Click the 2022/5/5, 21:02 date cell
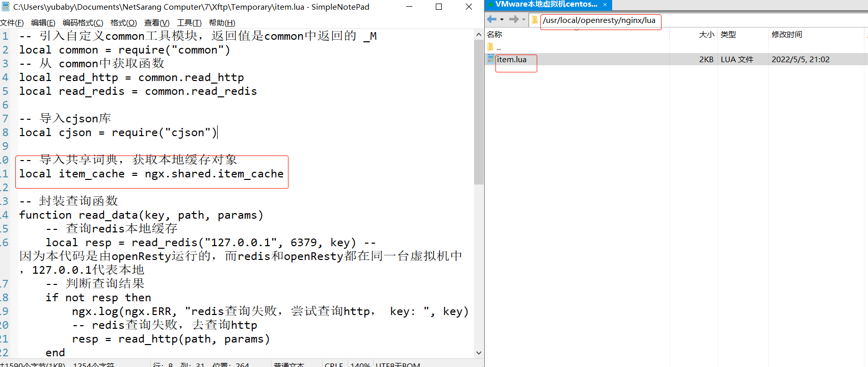Viewport: 868px width, 367px height. pos(801,60)
